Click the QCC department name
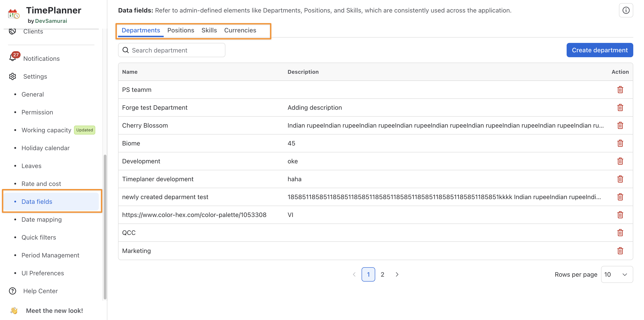This screenshot has height=320, width=644. [x=129, y=233]
